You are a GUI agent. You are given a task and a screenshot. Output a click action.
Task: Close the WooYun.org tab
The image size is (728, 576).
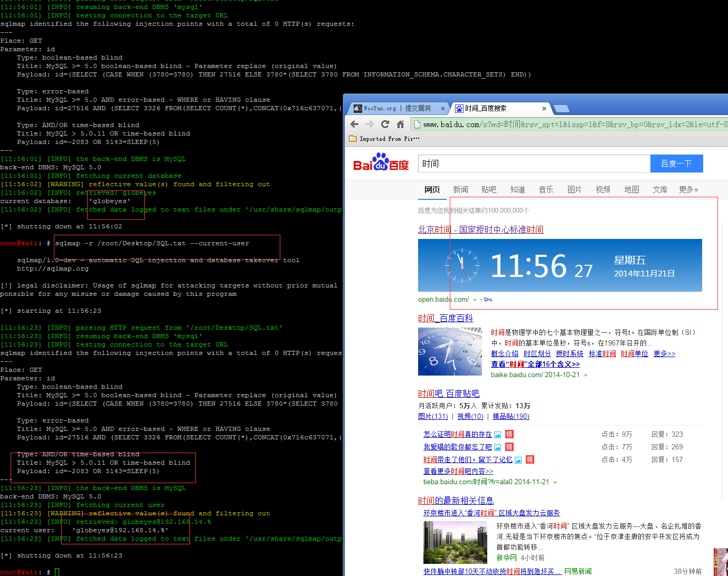pyautogui.click(x=443, y=109)
